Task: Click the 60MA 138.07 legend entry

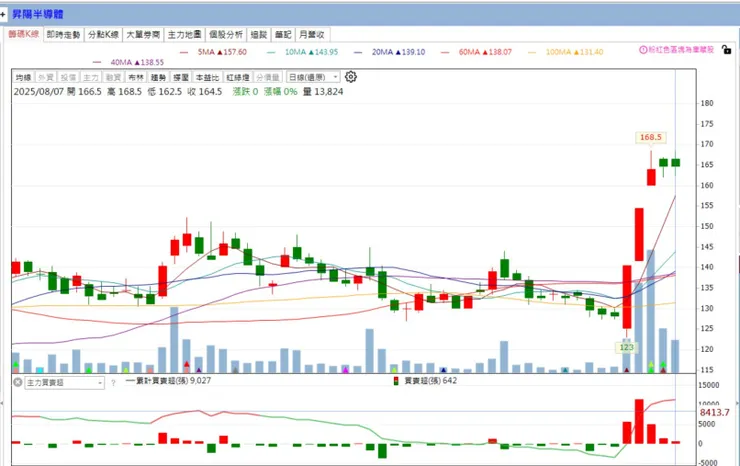Action: (x=476, y=52)
